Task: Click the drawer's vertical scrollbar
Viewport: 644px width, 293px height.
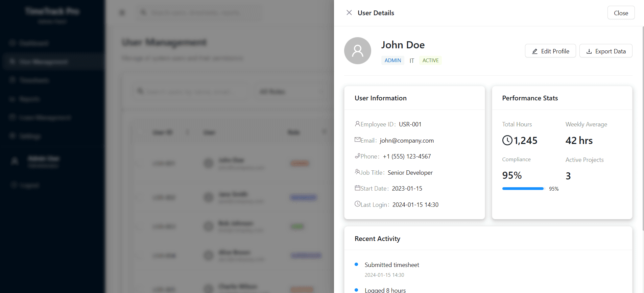Action: 643,128
